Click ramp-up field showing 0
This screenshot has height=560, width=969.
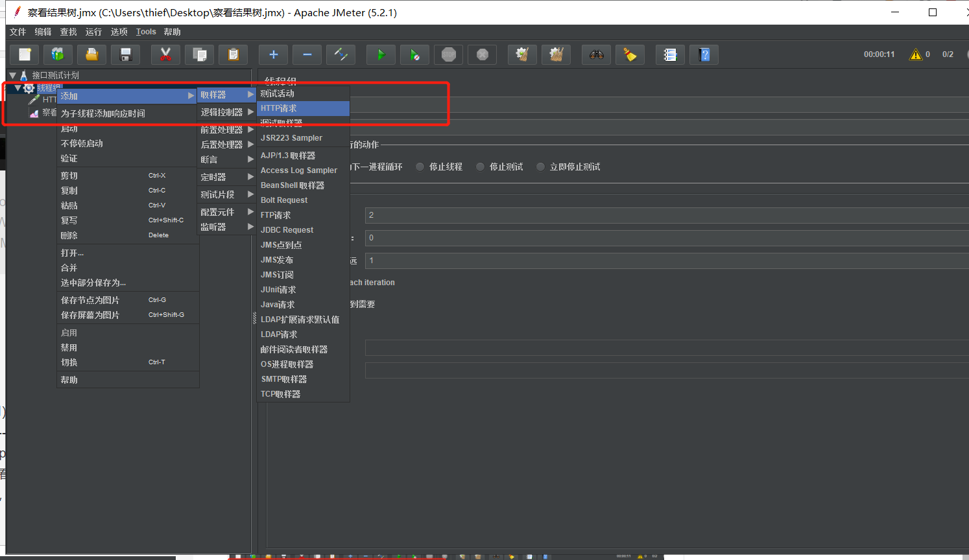(x=667, y=238)
